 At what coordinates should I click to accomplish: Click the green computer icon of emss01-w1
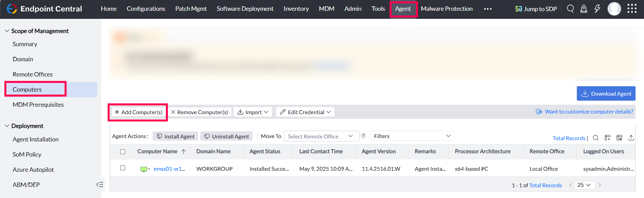(x=144, y=169)
